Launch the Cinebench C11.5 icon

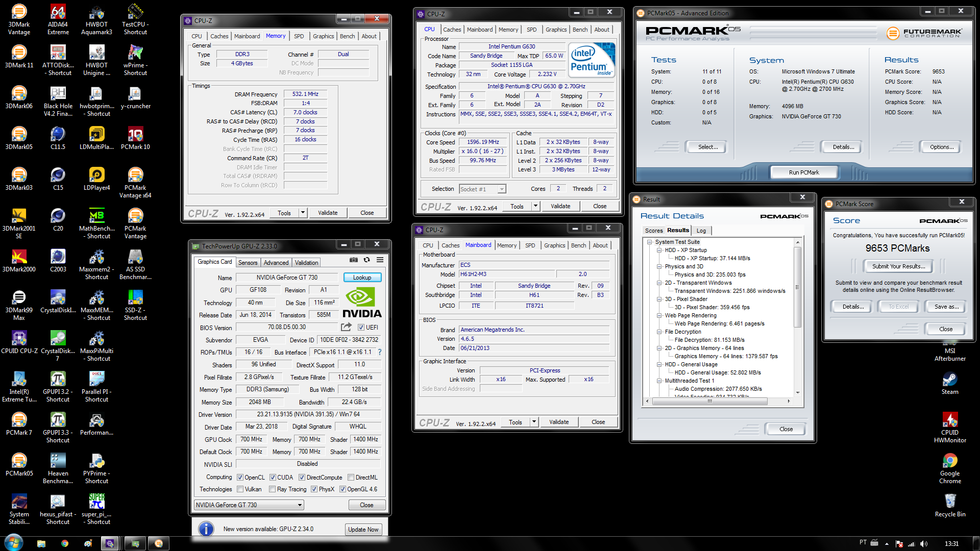click(58, 138)
